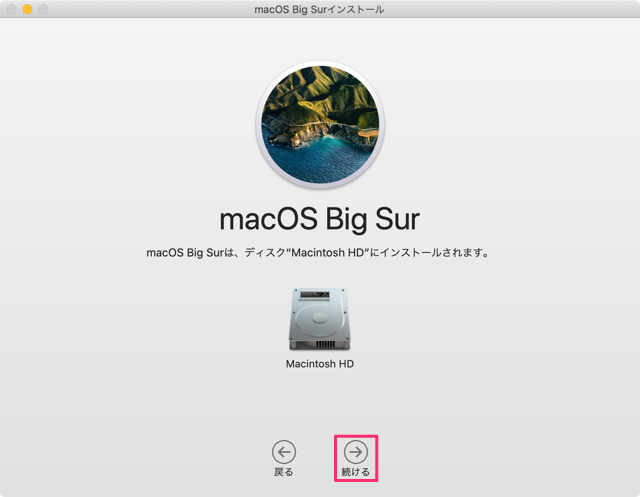Select the Macintosh HD disk icon
This screenshot has width=640, height=497.
point(320,319)
